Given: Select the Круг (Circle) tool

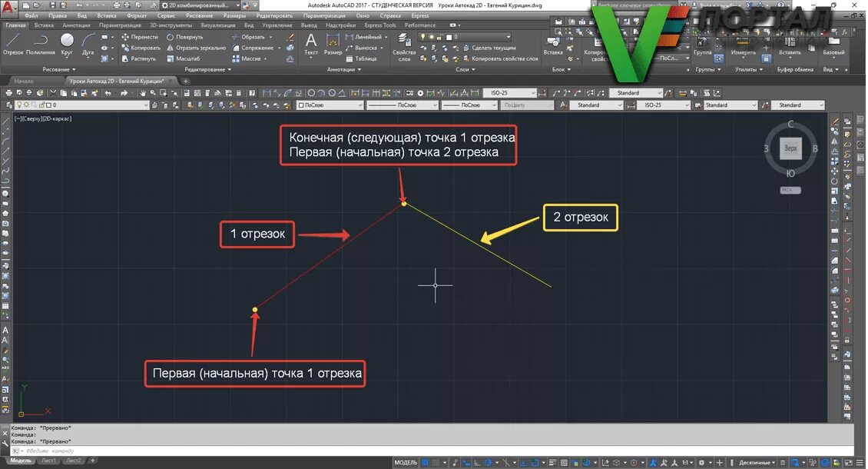Looking at the screenshot, I should click(67, 45).
